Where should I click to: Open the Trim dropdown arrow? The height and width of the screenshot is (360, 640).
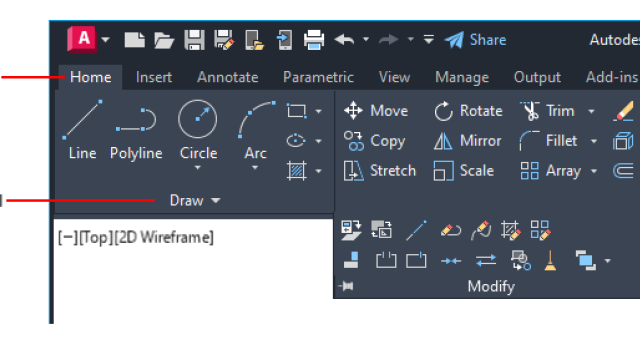pyautogui.click(x=591, y=111)
